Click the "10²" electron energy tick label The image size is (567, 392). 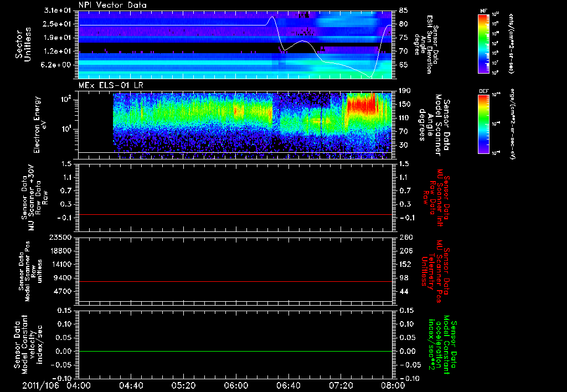pos(65,100)
